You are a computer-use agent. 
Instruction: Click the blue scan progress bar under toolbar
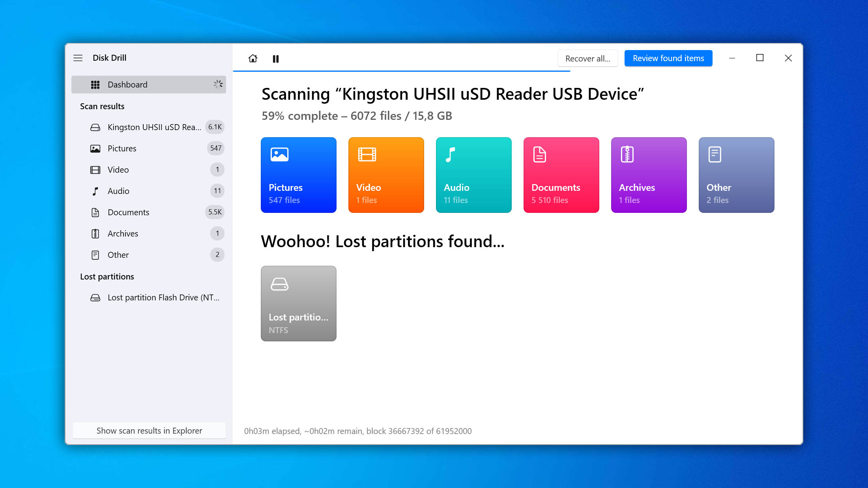pyautogui.click(x=402, y=71)
